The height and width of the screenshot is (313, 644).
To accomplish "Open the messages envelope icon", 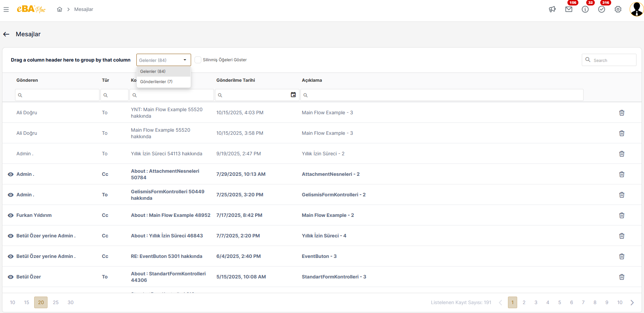I will click(569, 10).
